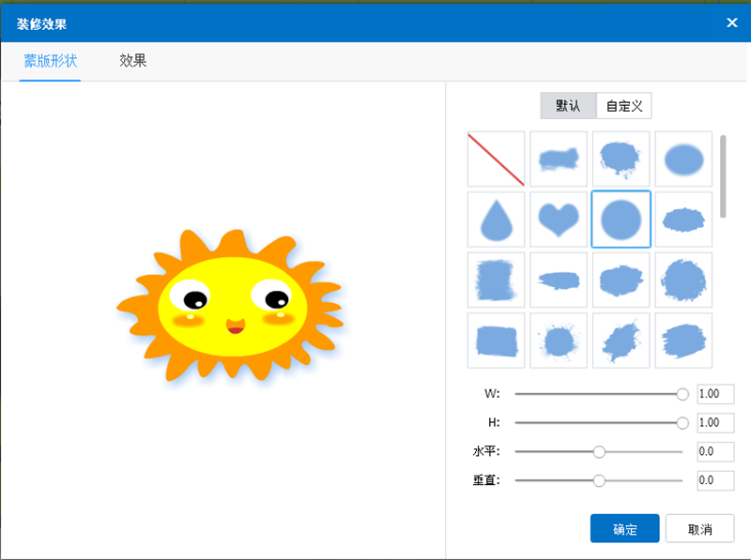Focus the 垂直 offset value field
The image size is (751, 560).
[715, 480]
